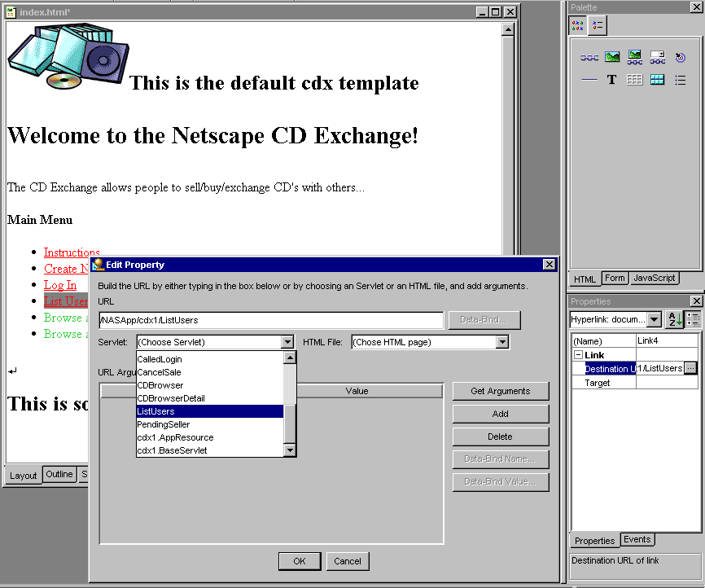The image size is (705, 588).
Task: Switch Palette to list view
Action: [x=597, y=25]
